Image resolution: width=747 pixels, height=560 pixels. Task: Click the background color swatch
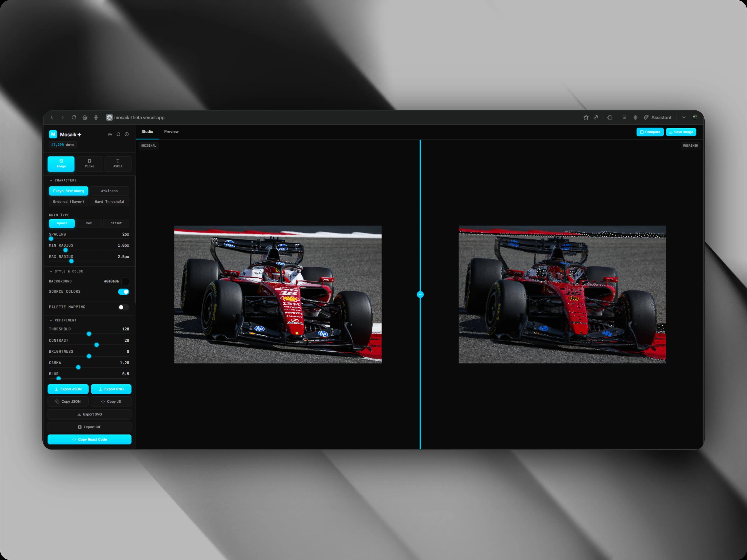click(x=125, y=281)
